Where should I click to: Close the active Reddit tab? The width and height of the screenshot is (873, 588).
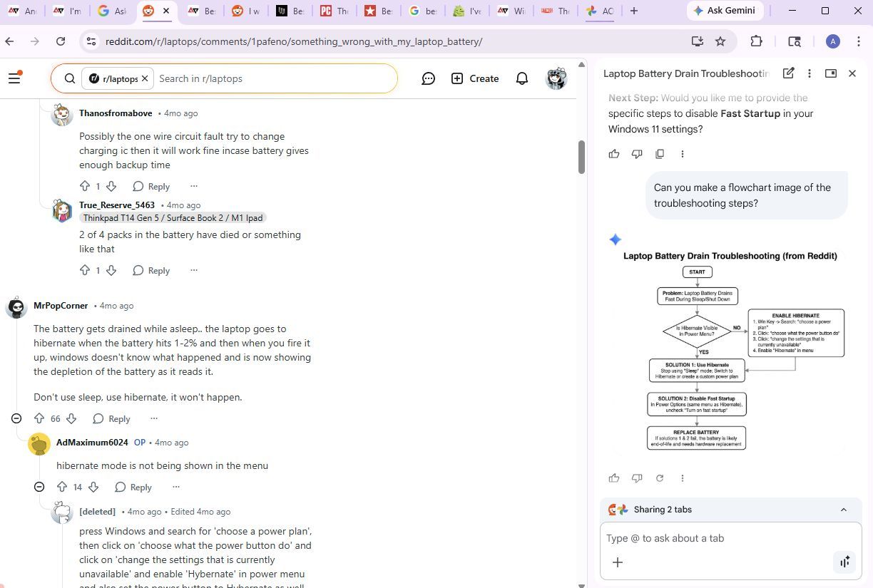tap(166, 11)
